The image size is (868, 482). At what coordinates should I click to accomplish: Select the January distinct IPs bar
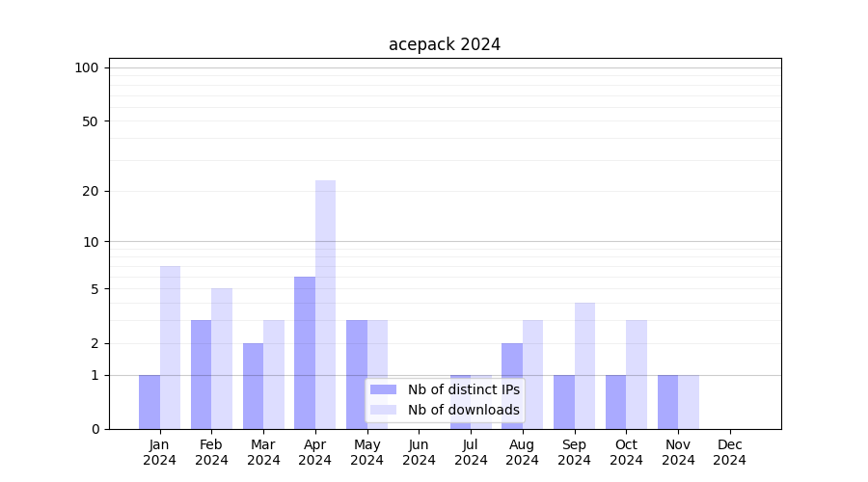point(149,402)
